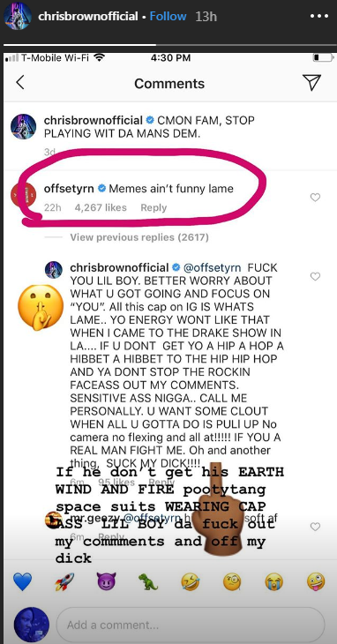Insert the green dinosaur emoji

[x=148, y=581]
